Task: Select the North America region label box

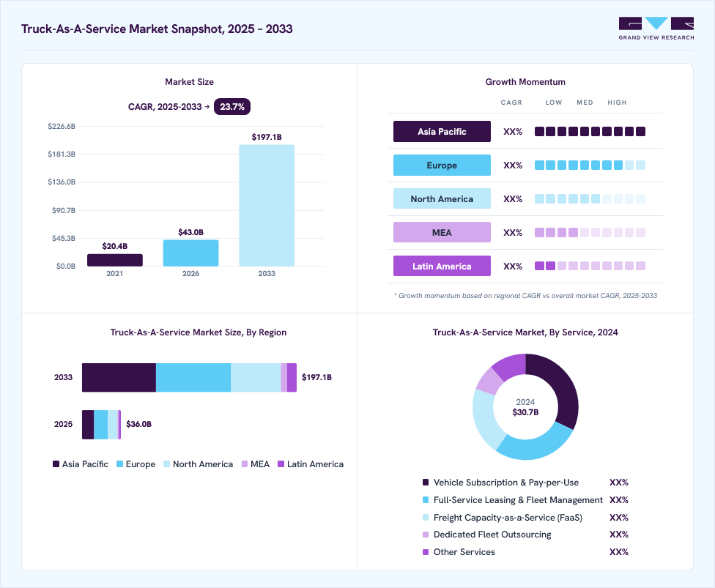Action: tap(442, 198)
